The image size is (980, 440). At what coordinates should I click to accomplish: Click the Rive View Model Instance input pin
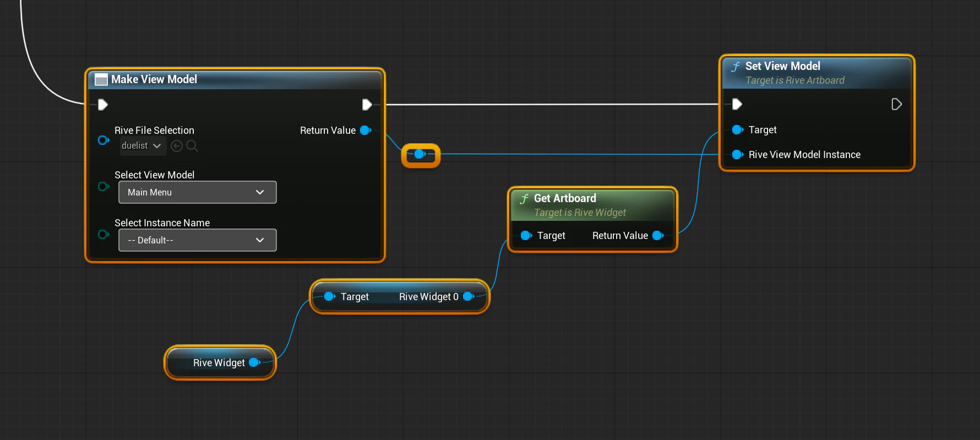(737, 155)
